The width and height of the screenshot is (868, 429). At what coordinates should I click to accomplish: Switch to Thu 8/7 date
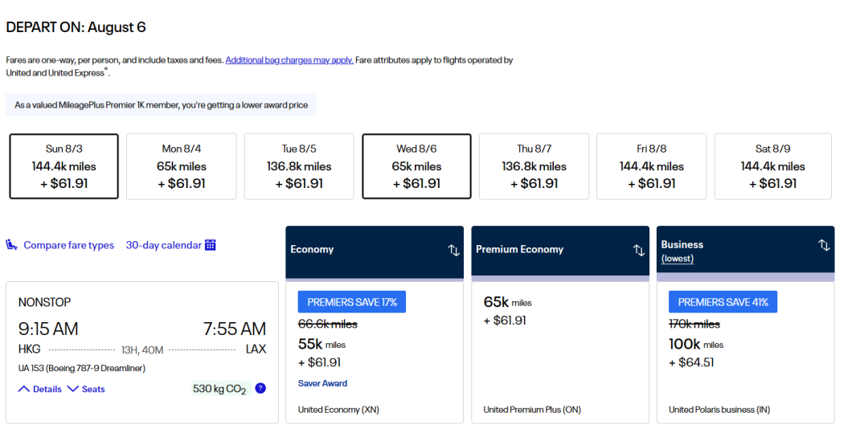point(534,166)
